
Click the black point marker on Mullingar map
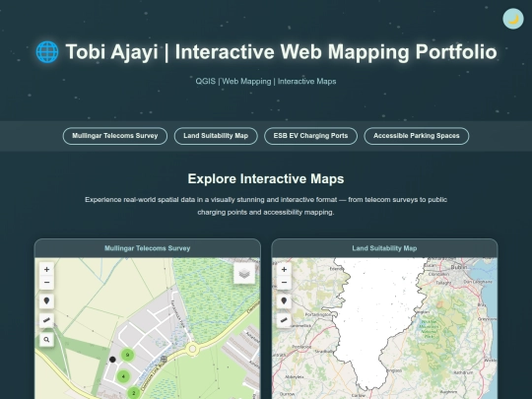[112, 360]
